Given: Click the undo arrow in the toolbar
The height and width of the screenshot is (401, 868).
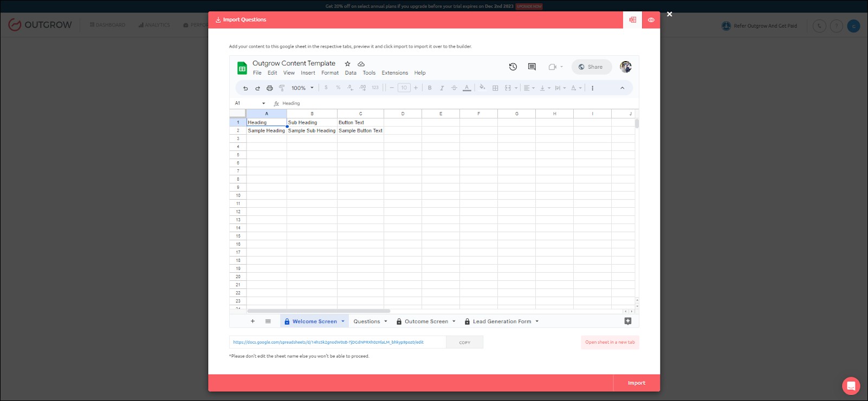Looking at the screenshot, I should click(245, 88).
